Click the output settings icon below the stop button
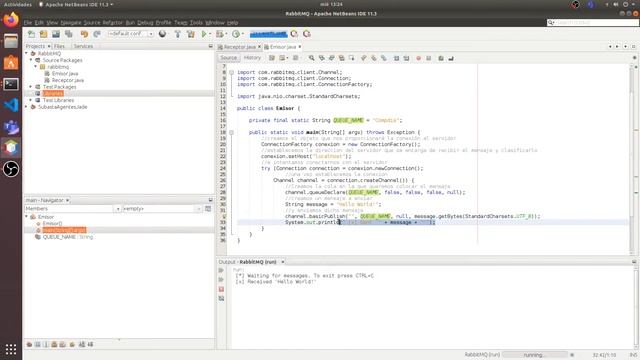640x360 pixels. click(221, 299)
